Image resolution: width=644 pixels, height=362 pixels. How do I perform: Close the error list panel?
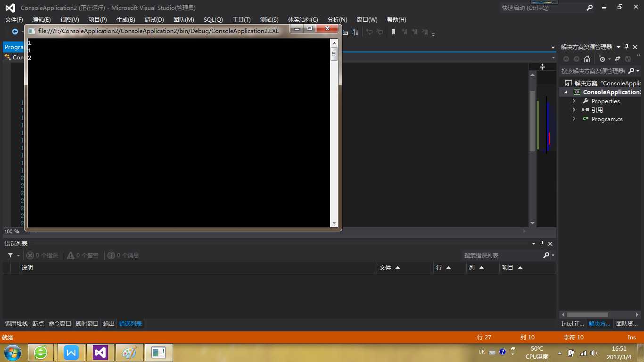coord(550,243)
